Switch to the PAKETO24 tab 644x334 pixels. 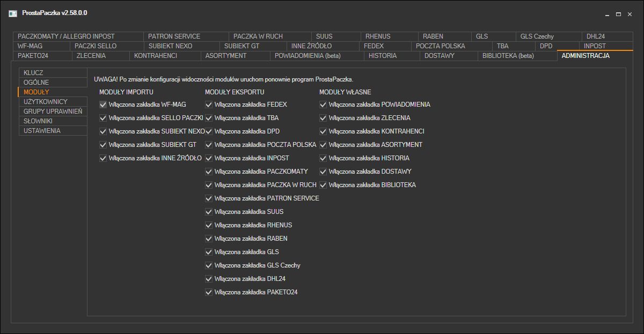43,56
